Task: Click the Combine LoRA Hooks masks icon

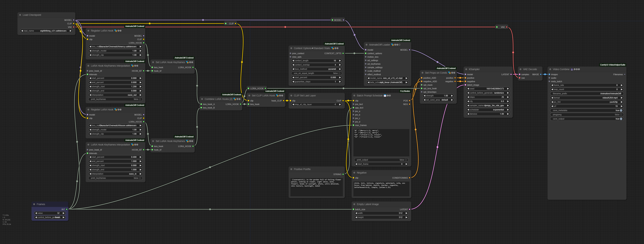Action: coord(234,99)
